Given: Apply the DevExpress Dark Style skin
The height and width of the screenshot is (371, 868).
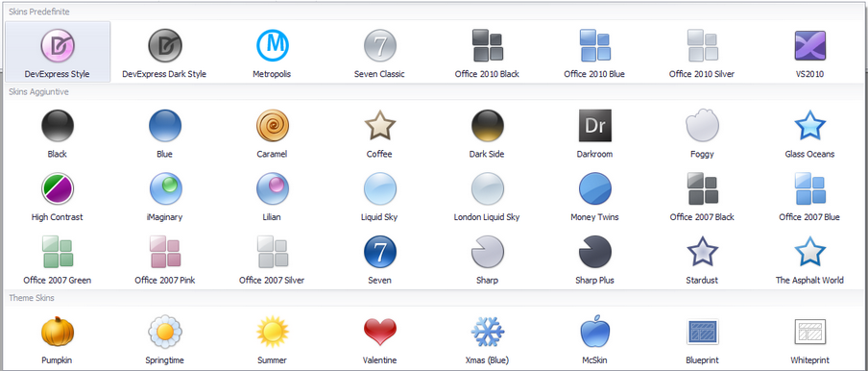Looking at the screenshot, I should [x=164, y=52].
